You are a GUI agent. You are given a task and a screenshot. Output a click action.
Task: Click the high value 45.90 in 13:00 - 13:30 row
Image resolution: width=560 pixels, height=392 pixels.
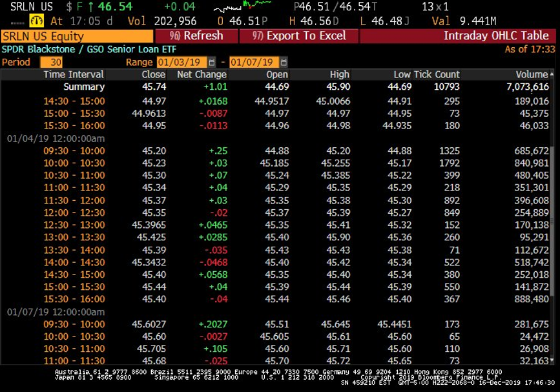338,238
